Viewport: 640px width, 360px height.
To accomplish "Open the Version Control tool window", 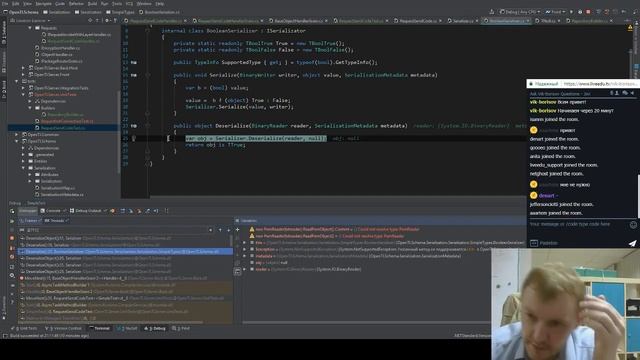I will point(64,329).
